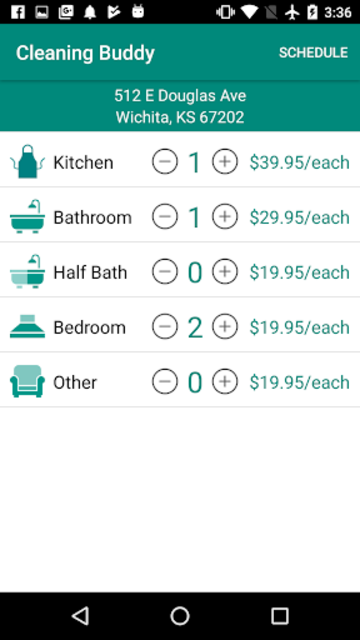Increase Half Bath quantity

coord(225,271)
